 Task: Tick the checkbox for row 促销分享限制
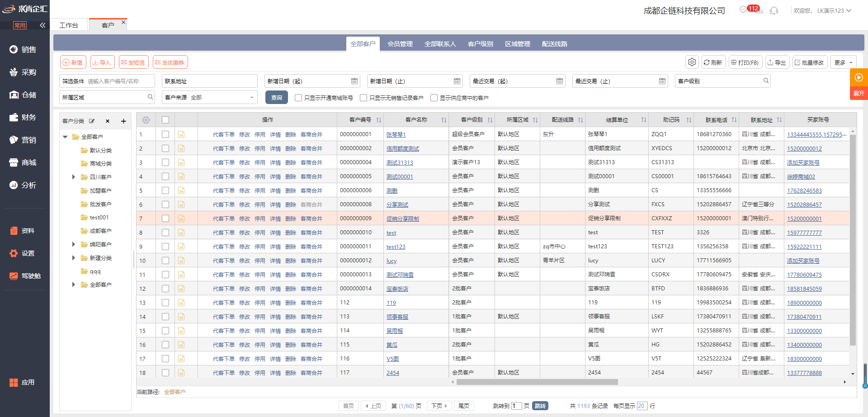[165, 218]
